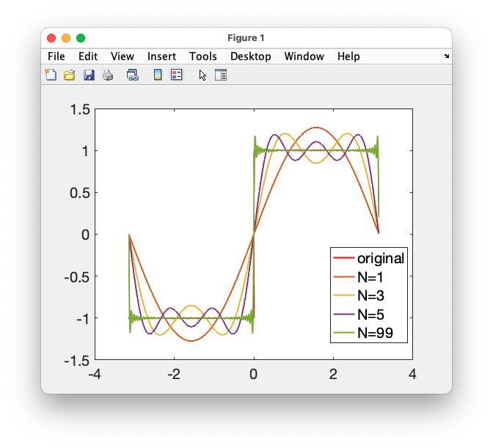Click the x-axis tick label -2
This screenshot has width=493, height=448.
pos(174,374)
